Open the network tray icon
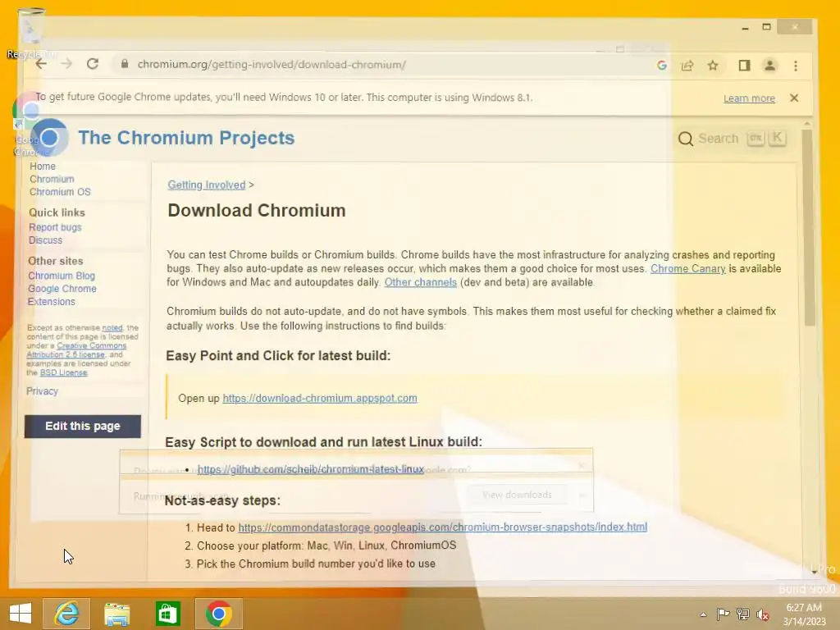The height and width of the screenshot is (630, 840). [743, 614]
